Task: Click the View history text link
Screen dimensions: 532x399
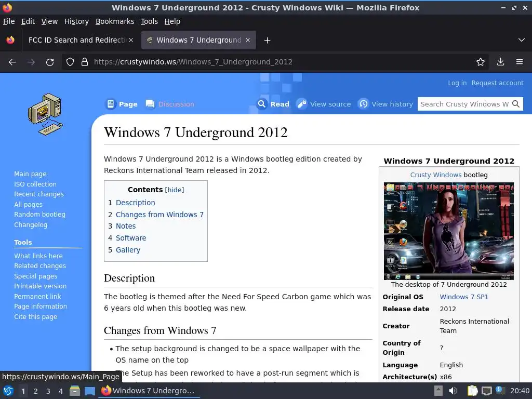Action: pos(392,104)
